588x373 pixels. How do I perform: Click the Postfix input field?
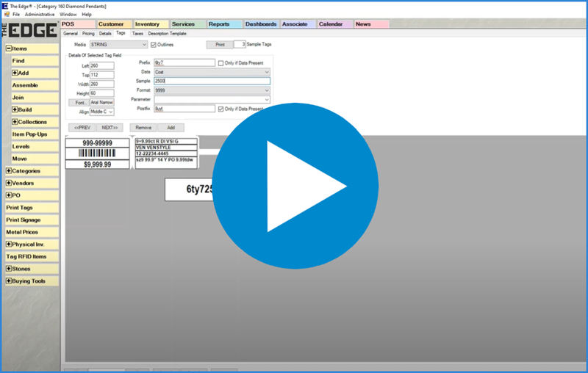(x=184, y=109)
